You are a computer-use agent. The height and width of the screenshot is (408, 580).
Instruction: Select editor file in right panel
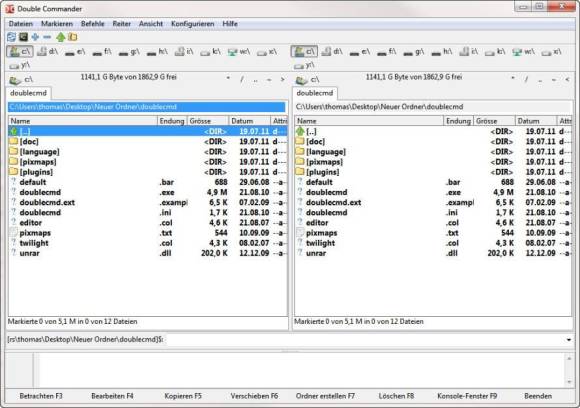(434, 223)
